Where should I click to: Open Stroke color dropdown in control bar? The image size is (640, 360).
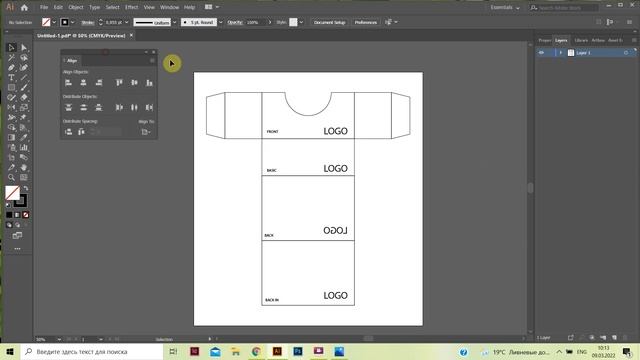coord(73,22)
